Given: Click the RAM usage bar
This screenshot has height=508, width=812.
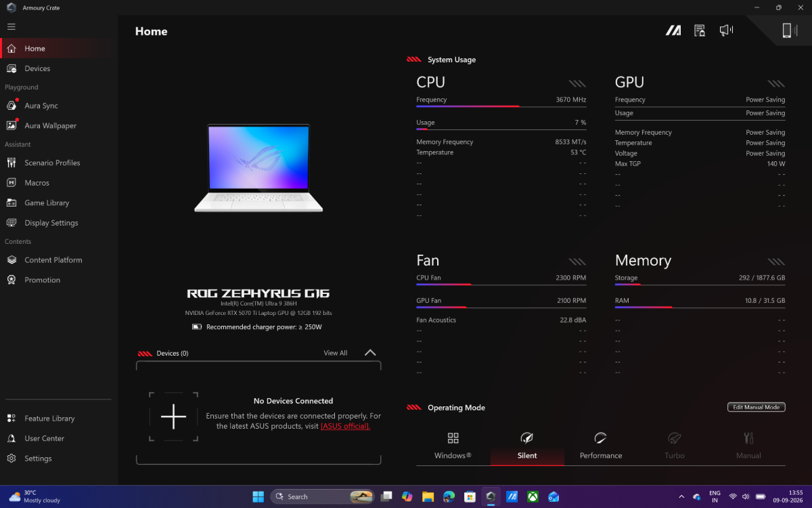Looking at the screenshot, I should click(x=700, y=308).
